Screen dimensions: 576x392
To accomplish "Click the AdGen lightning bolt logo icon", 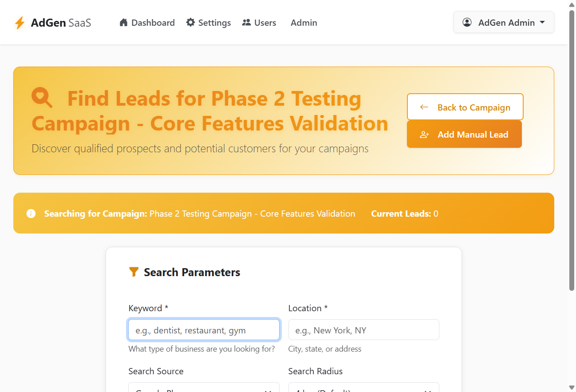I will [x=20, y=23].
